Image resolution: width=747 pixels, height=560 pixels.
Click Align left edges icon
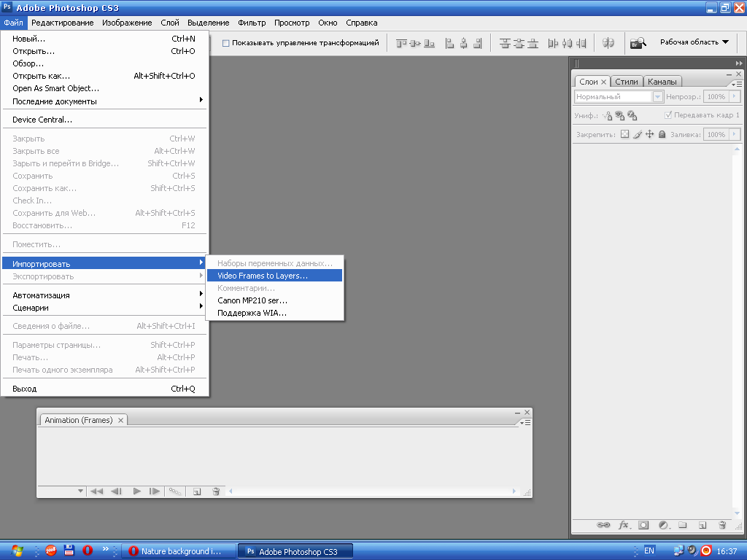point(449,43)
